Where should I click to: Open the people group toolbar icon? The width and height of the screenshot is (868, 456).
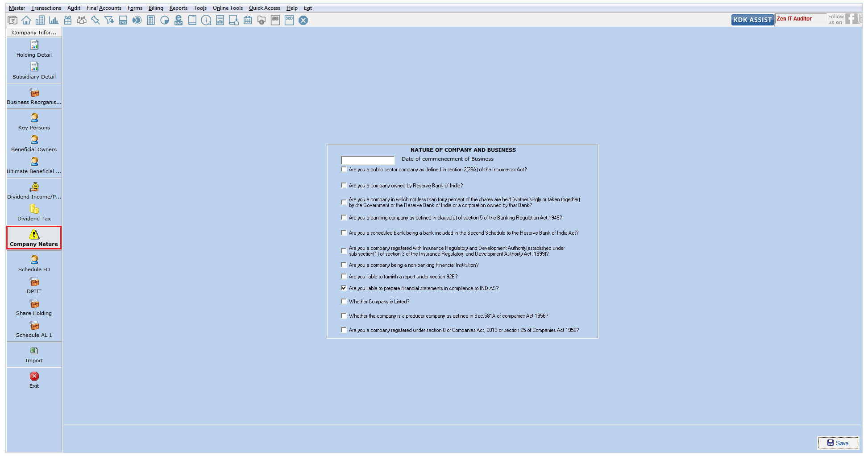(x=82, y=20)
